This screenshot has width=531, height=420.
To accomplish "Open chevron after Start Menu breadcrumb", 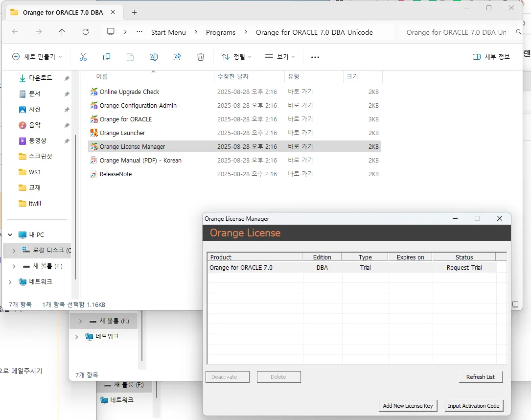I will pyautogui.click(x=196, y=32).
